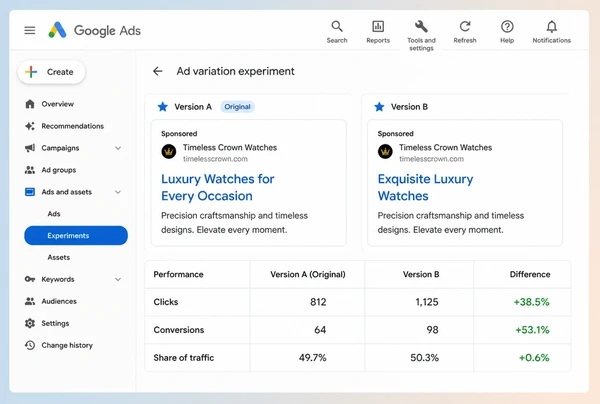The height and width of the screenshot is (404, 600).
Task: Click Version B ad description text
Action: pos(451,223)
